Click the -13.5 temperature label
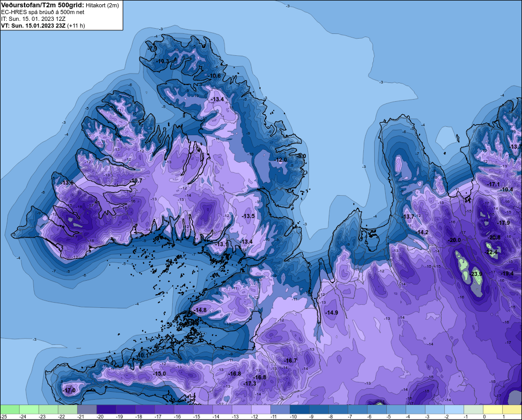 point(248,216)
